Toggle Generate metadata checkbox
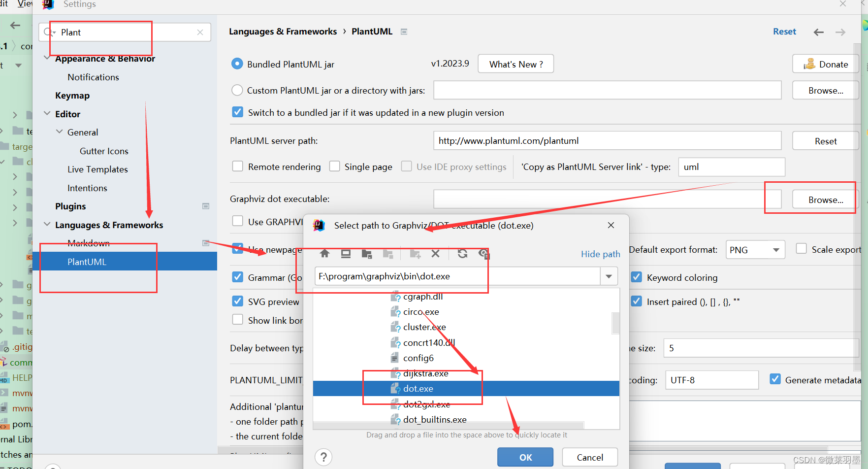This screenshot has width=868, height=469. pyautogui.click(x=775, y=379)
